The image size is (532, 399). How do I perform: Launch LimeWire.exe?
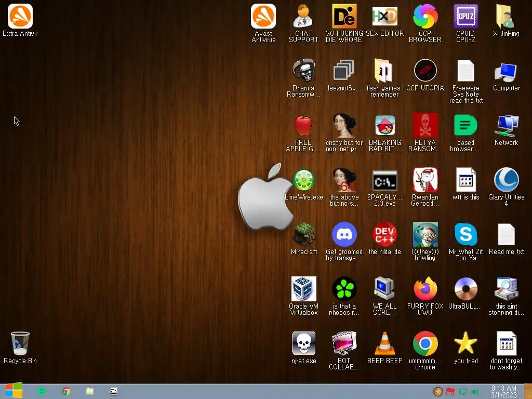point(303,184)
